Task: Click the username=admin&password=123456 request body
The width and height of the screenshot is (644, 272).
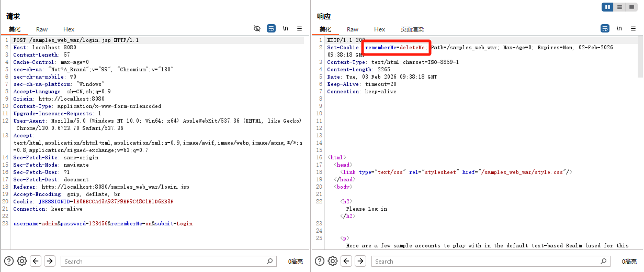Action: coord(103,223)
